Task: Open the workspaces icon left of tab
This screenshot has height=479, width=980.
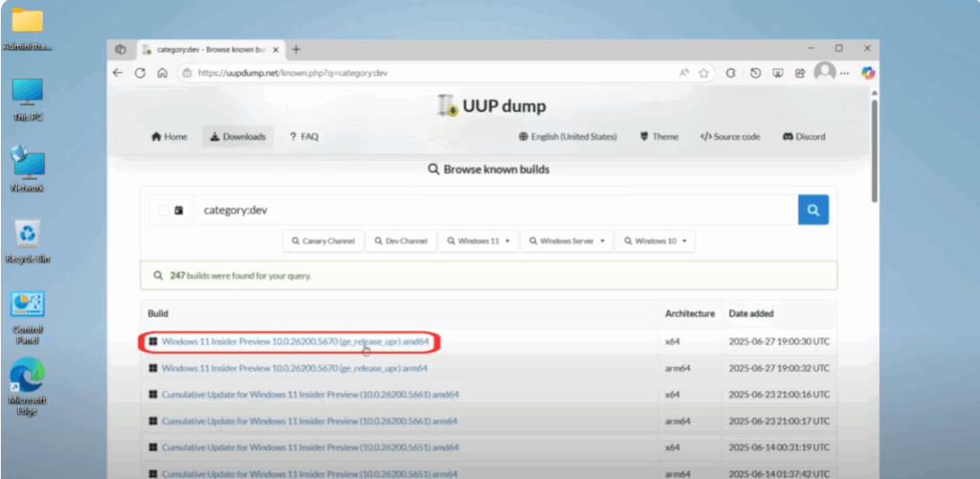Action: pos(121,50)
